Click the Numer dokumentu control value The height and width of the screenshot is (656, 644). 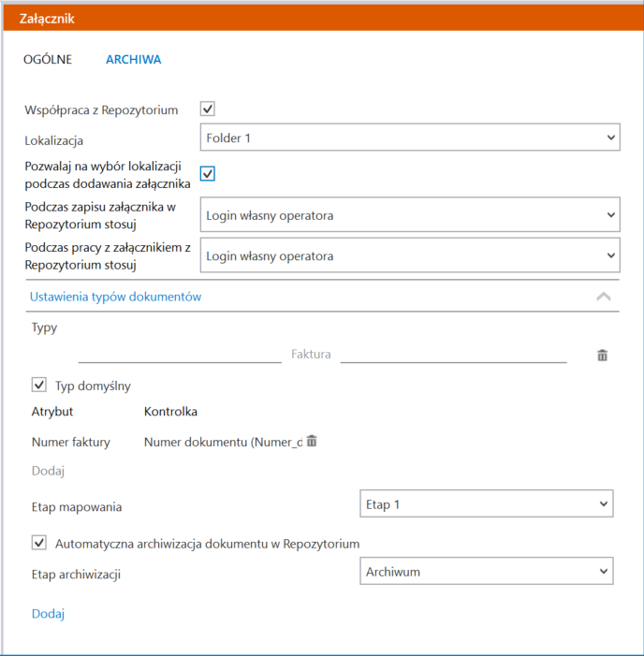223,442
